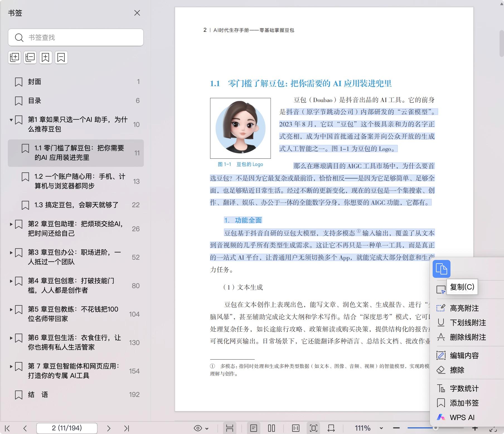Click page number 104 beside 第5章

click(x=134, y=314)
